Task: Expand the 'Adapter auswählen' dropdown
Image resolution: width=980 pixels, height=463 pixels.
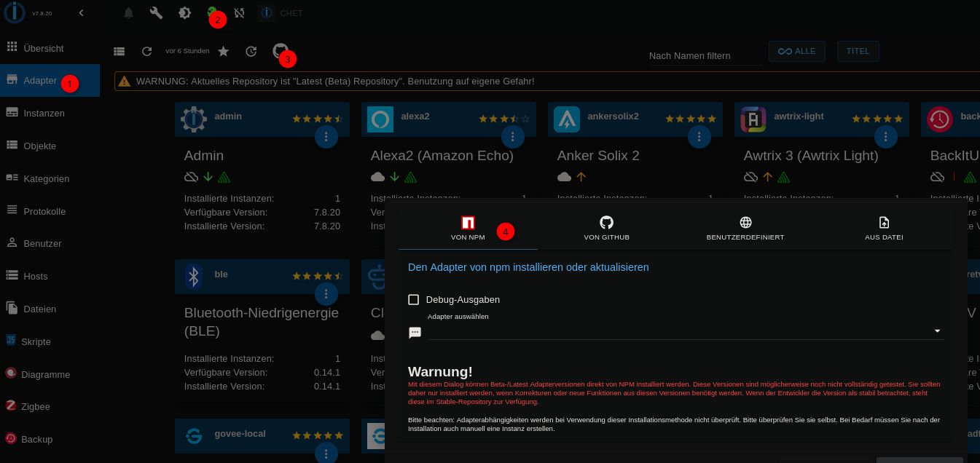Action: (686, 331)
